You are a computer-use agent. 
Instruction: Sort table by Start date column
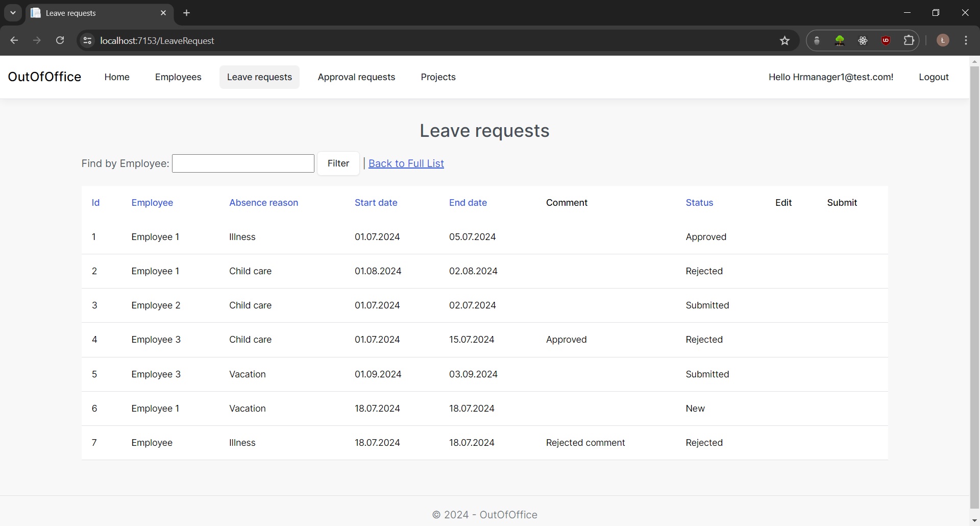pos(376,203)
